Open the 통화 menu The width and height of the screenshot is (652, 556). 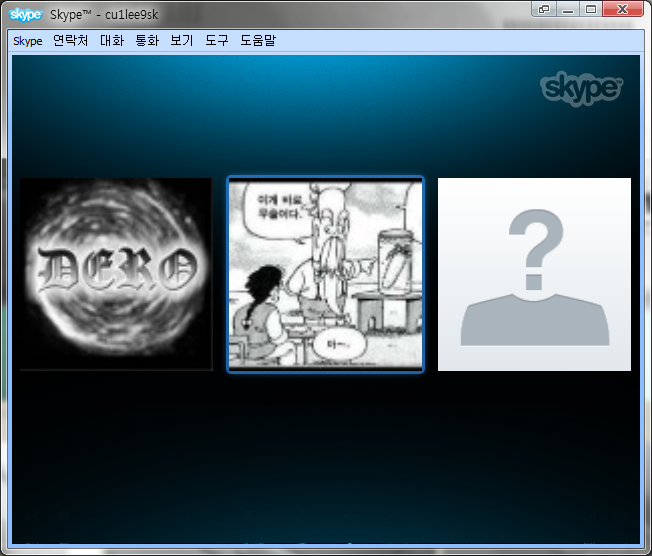147,41
